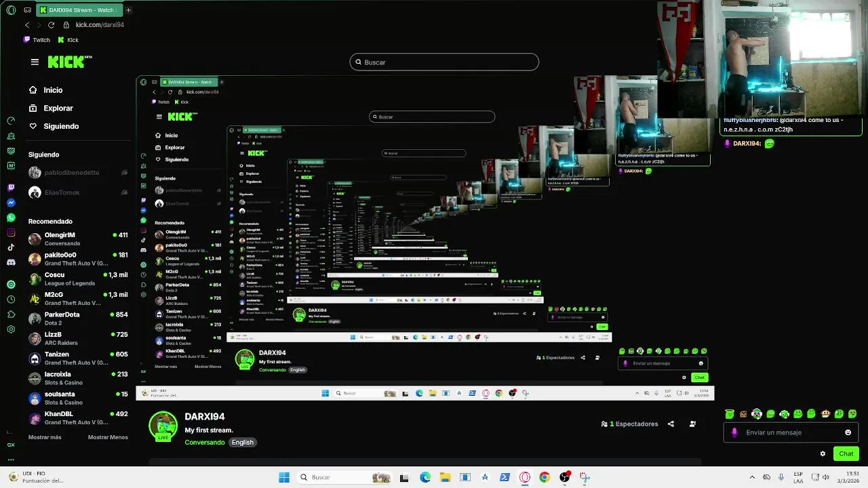The width and height of the screenshot is (868, 488).
Task: Open Instagram in Opera sidebar
Action: pos(11,232)
